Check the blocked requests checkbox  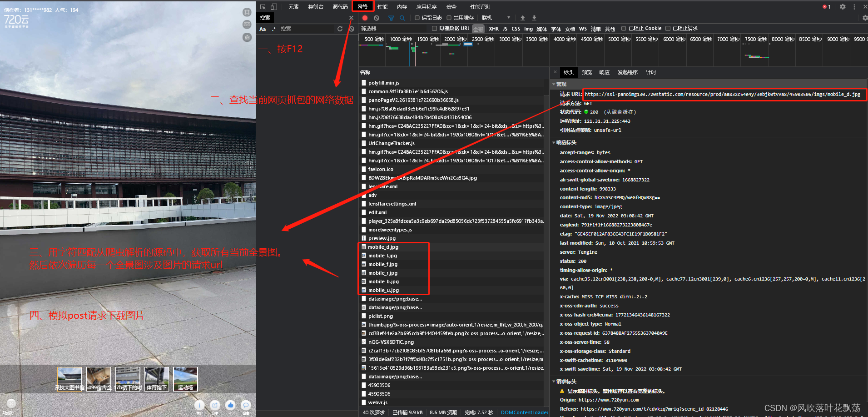coord(668,28)
